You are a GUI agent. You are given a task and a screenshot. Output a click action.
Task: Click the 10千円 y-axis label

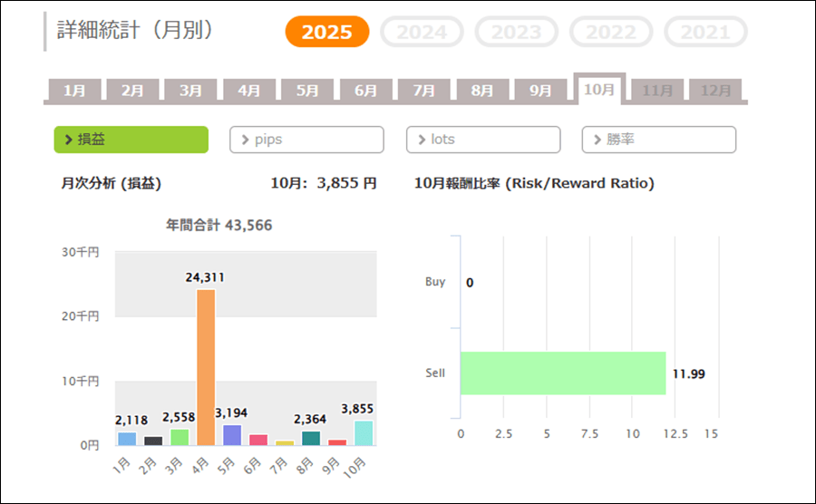pos(80,382)
